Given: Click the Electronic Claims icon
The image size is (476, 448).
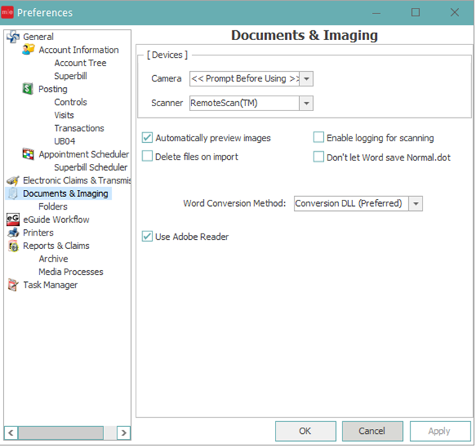Looking at the screenshot, I should (x=13, y=181).
